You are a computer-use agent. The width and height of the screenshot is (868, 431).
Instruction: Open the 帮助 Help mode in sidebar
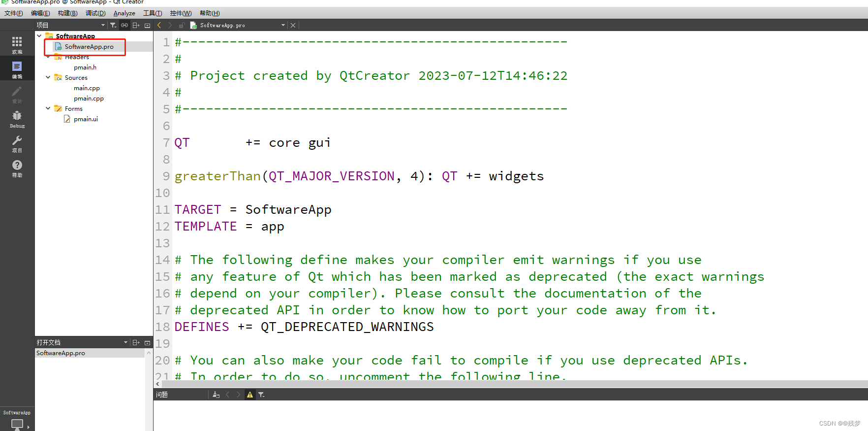point(17,168)
